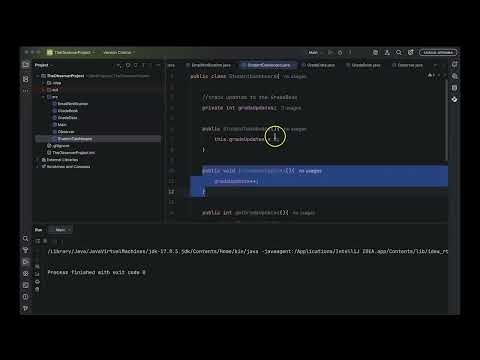Click editor tabs overflow chevron at far right

point(436,65)
